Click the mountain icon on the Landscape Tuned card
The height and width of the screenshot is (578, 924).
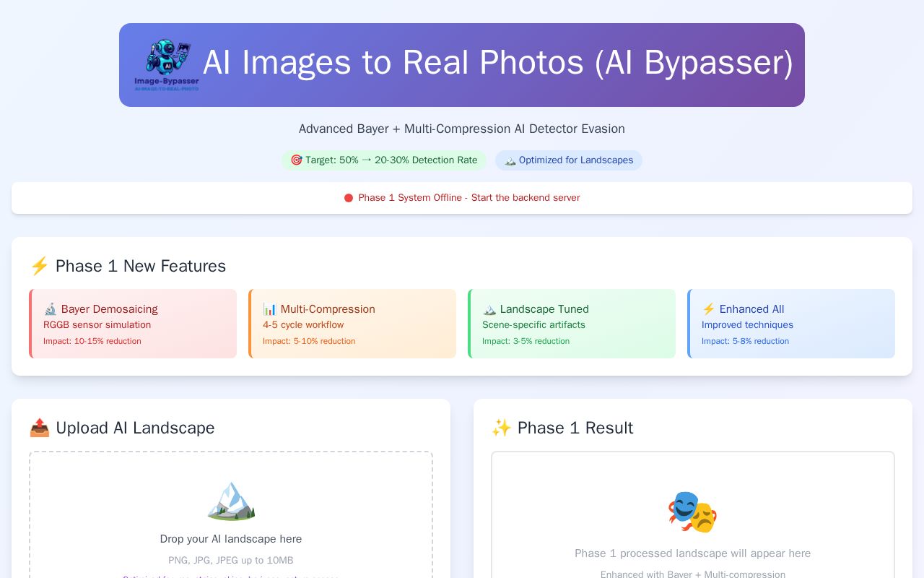(x=489, y=309)
